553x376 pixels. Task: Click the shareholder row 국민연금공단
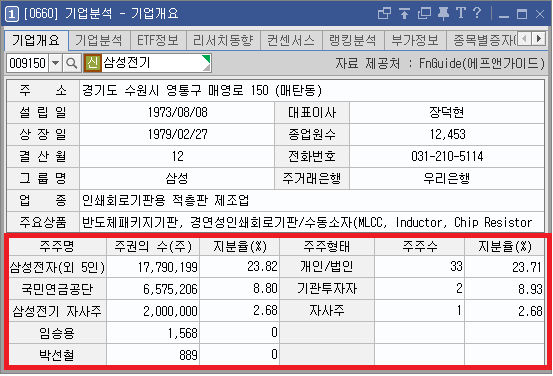[x=57, y=289]
